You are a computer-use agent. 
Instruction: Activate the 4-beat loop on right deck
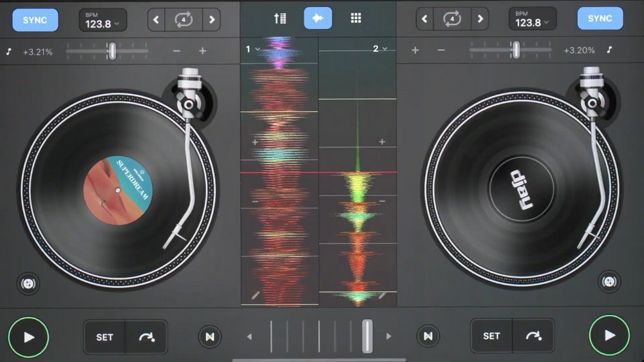click(452, 19)
